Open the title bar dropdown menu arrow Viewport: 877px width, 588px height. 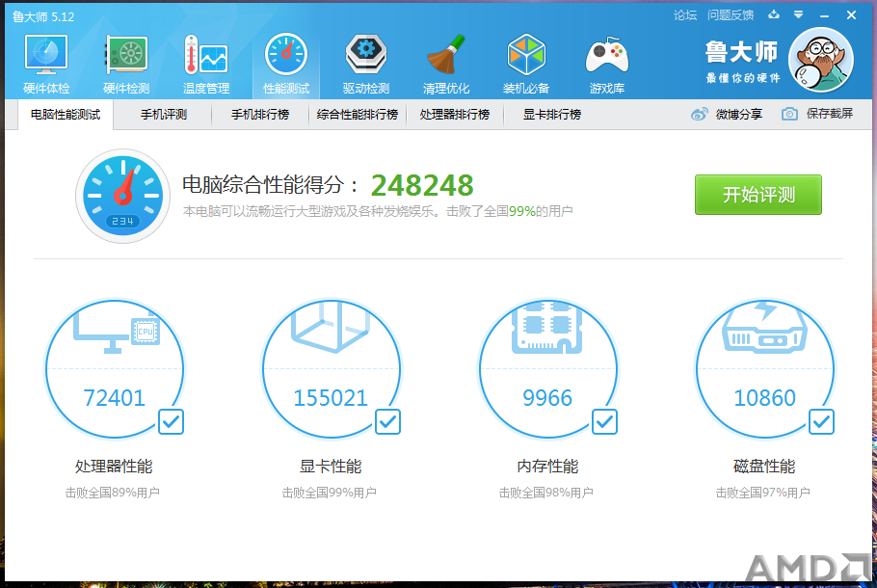pyautogui.click(x=799, y=15)
